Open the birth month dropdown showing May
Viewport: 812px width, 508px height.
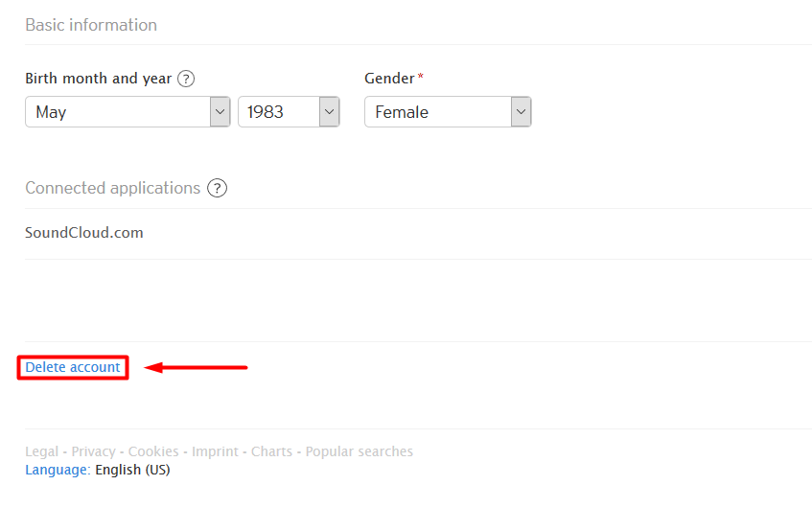point(128,112)
